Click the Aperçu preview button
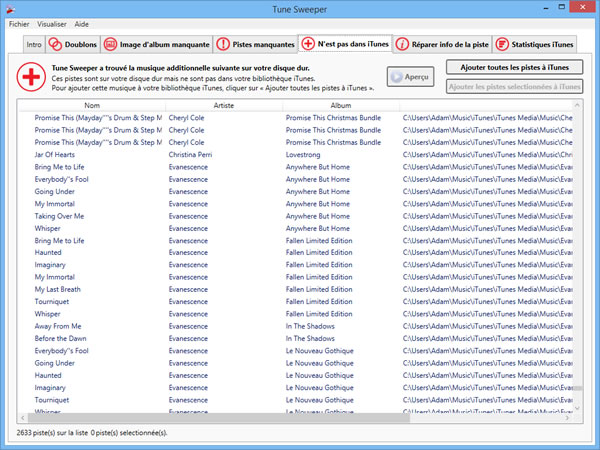 (410, 77)
